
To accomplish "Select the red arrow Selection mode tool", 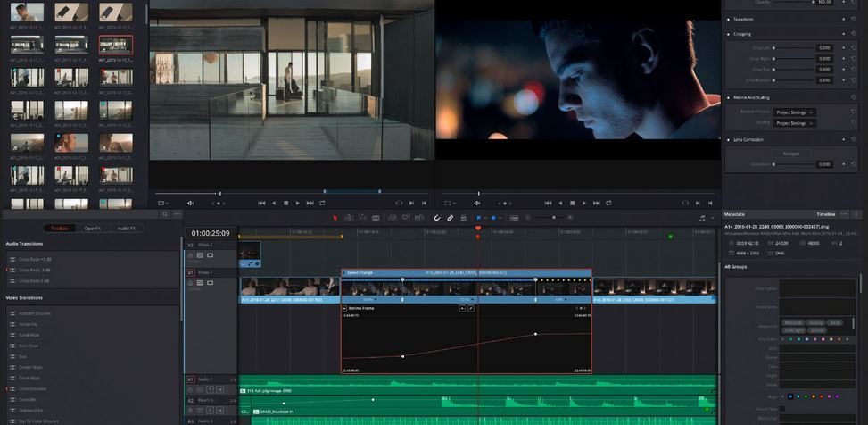I will click(x=335, y=218).
